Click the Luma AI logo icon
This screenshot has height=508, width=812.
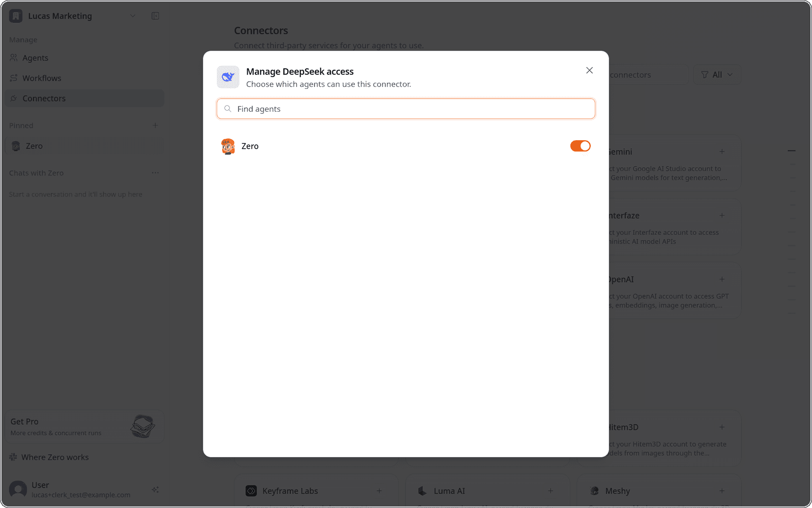[x=422, y=491]
